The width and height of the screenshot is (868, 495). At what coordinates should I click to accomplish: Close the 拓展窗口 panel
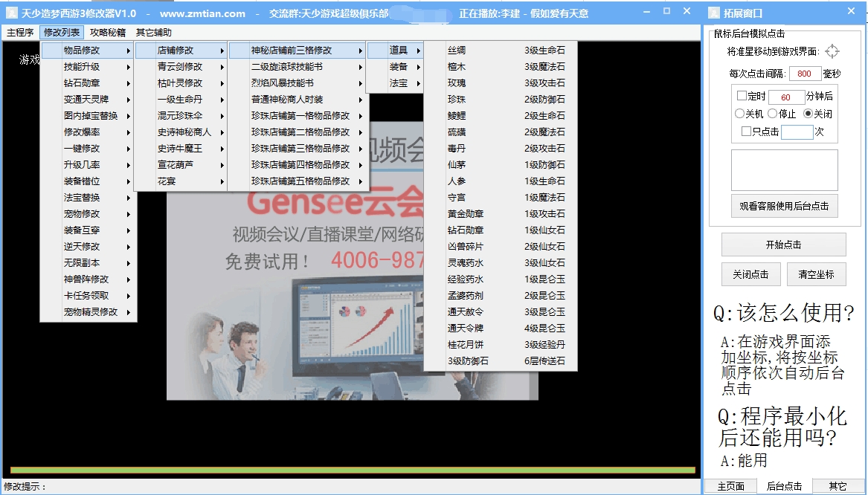click(x=852, y=11)
